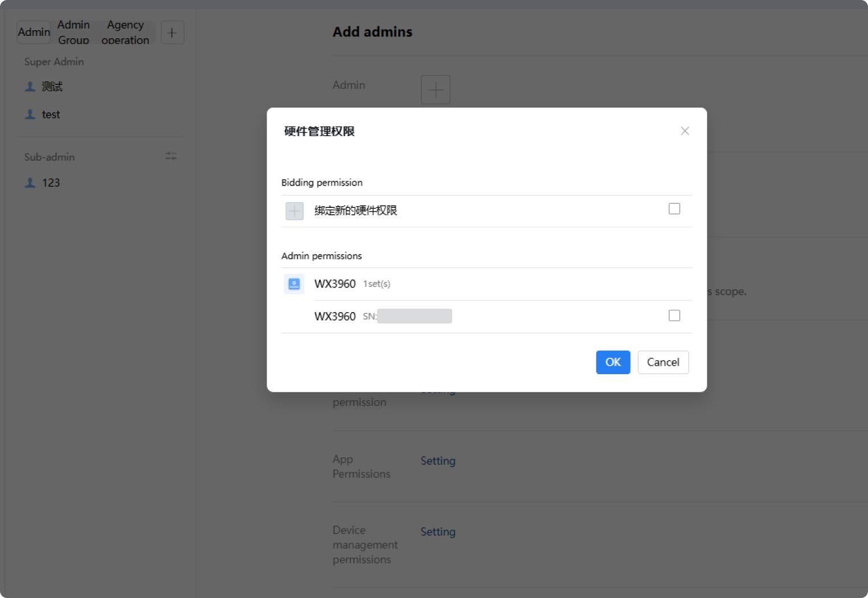This screenshot has height=598, width=868.
Task: Open the Admin Group tab
Action: pyautogui.click(x=73, y=32)
